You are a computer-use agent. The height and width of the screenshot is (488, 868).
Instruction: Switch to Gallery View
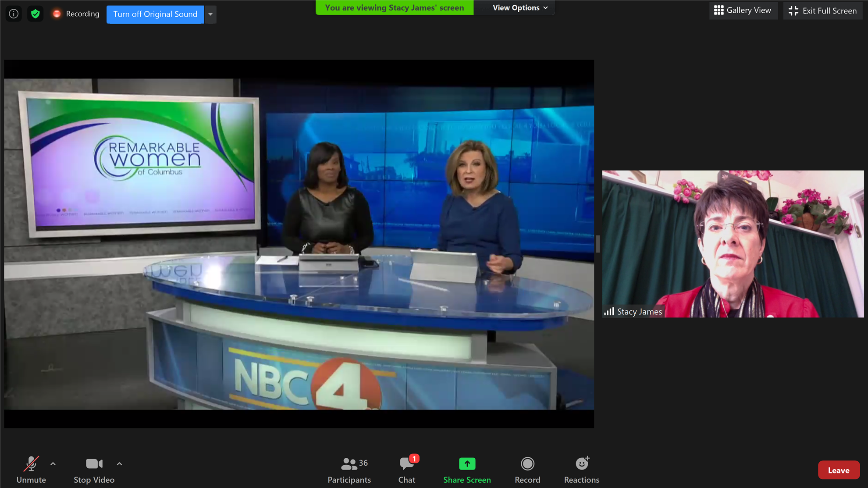(743, 11)
